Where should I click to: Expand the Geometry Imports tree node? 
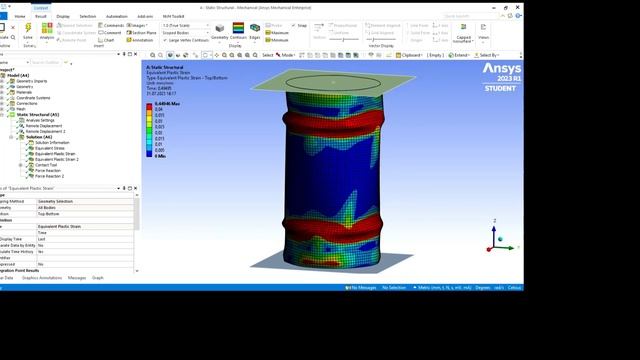pos(2,81)
